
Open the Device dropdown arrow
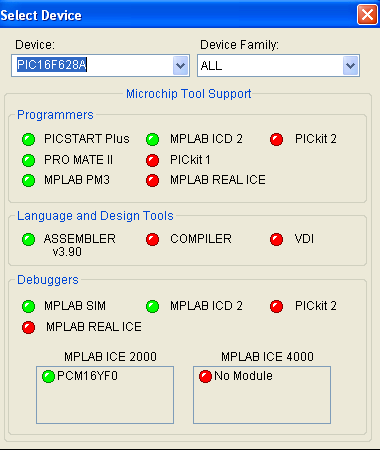181,66
